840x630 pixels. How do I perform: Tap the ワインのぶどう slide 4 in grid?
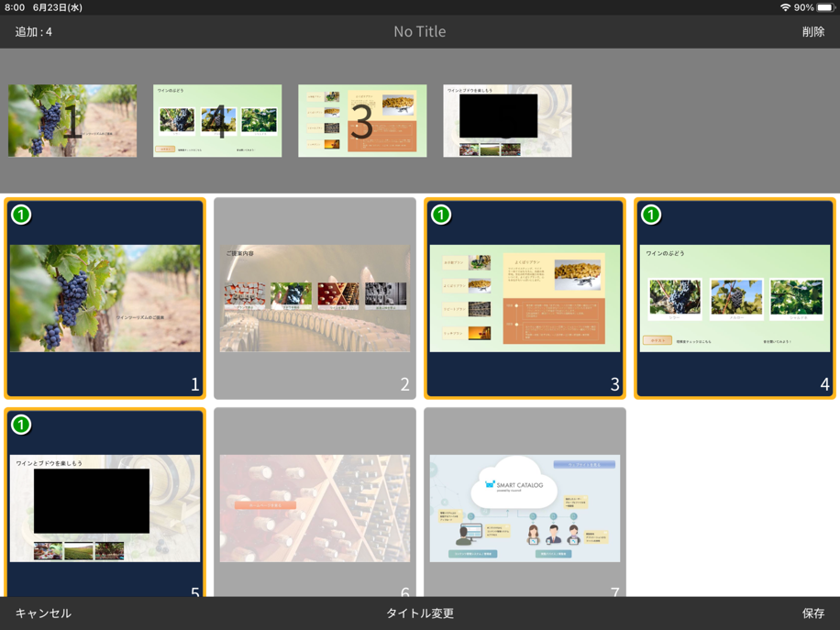(735, 298)
